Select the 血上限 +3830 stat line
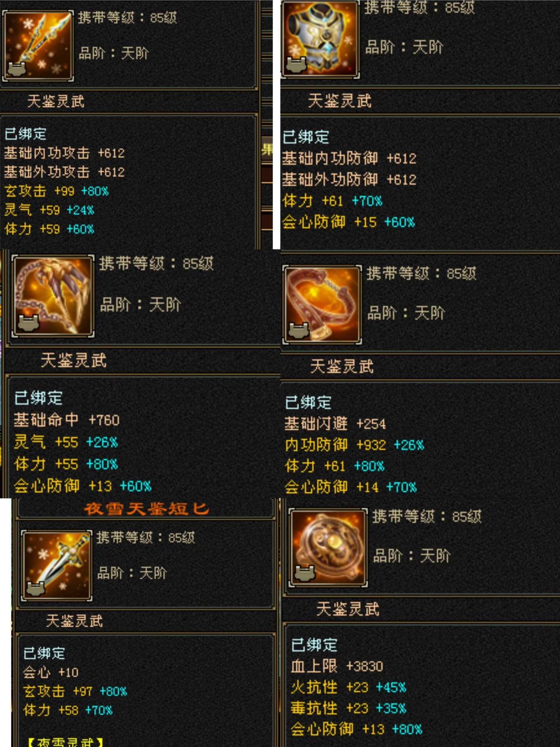This screenshot has height=747, width=560. [x=337, y=666]
